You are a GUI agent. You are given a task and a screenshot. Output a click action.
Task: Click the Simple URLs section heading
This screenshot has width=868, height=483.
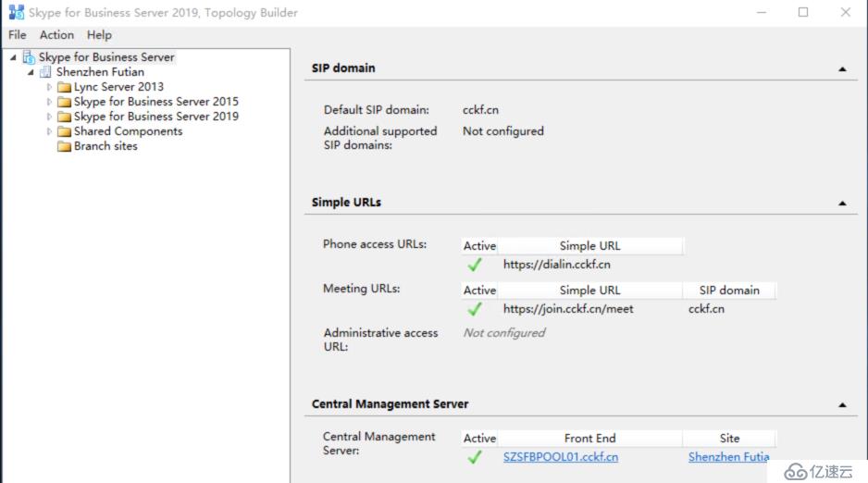[x=346, y=203]
